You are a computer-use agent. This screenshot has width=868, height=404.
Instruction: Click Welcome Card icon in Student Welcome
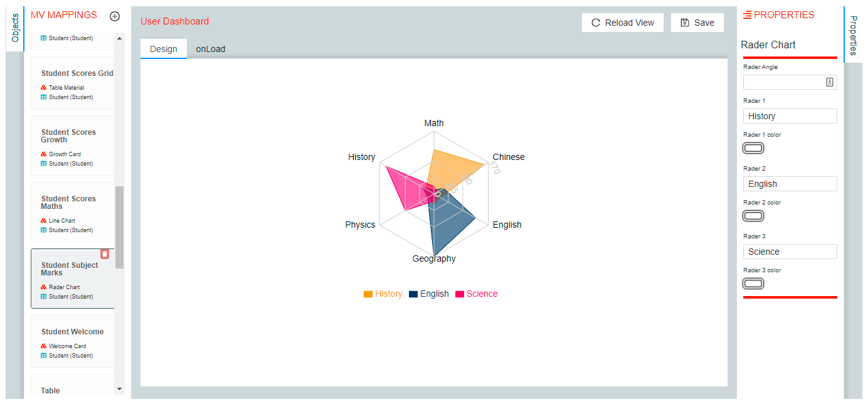click(44, 346)
